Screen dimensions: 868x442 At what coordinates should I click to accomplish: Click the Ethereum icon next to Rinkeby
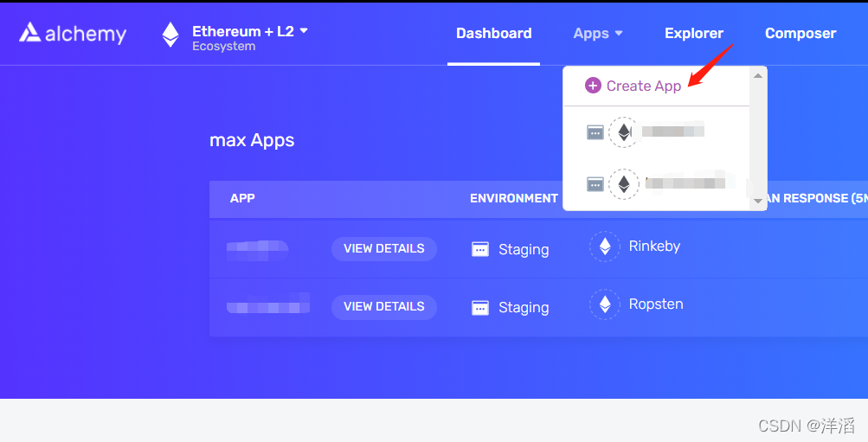tap(605, 247)
